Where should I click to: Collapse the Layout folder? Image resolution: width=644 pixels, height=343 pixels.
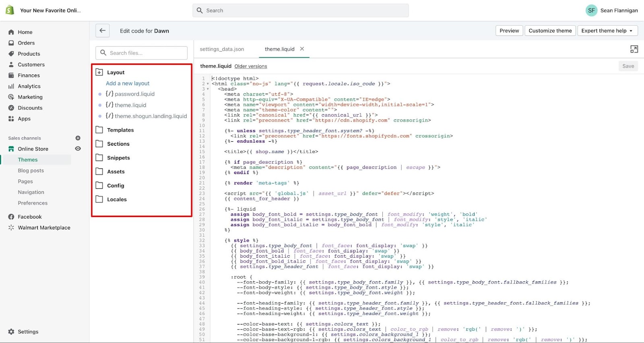[99, 72]
